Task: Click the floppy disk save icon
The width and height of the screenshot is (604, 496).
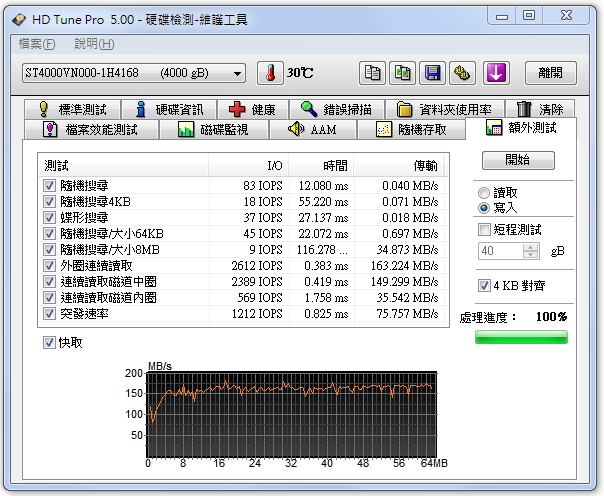Action: (433, 73)
